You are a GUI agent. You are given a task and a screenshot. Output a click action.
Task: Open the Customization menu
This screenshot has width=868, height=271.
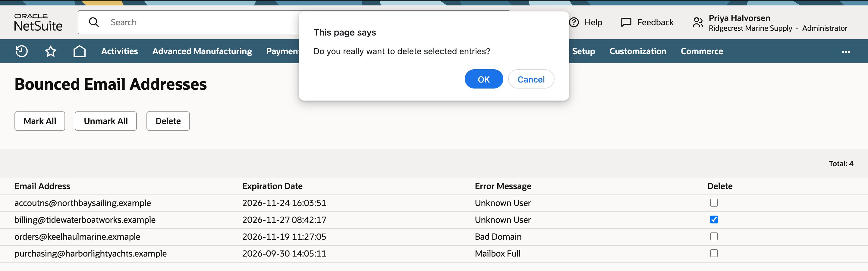637,51
